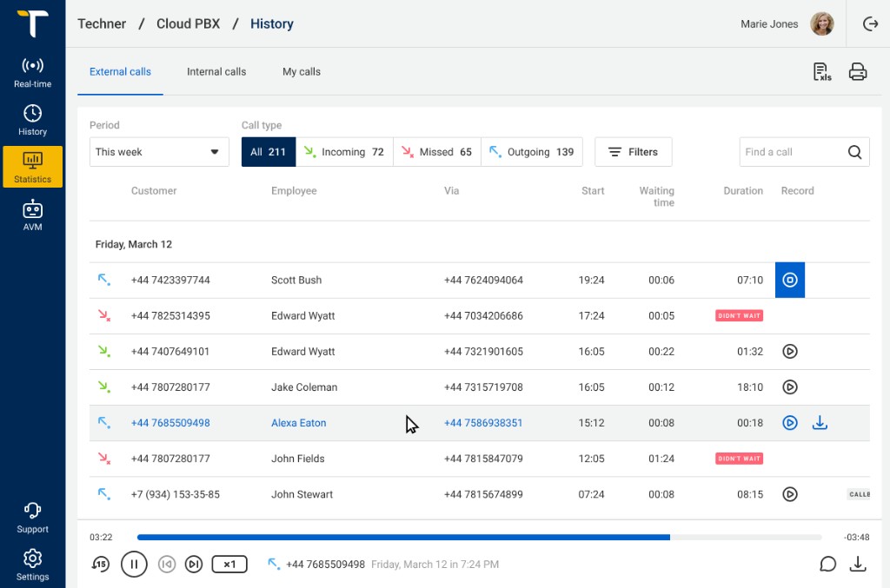This screenshot has height=588, width=890.
Task: Click DIDN'T WAIT badge on 17:24 call
Action: tap(739, 316)
